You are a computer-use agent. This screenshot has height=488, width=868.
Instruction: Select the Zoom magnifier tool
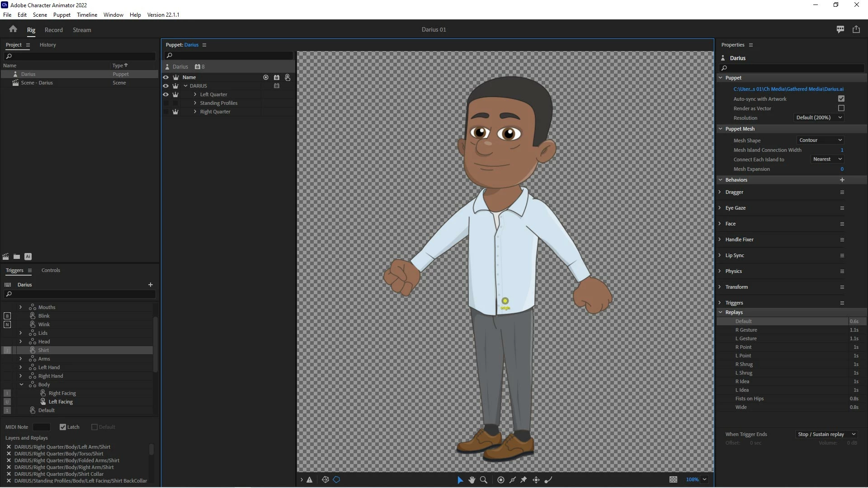[x=484, y=480]
